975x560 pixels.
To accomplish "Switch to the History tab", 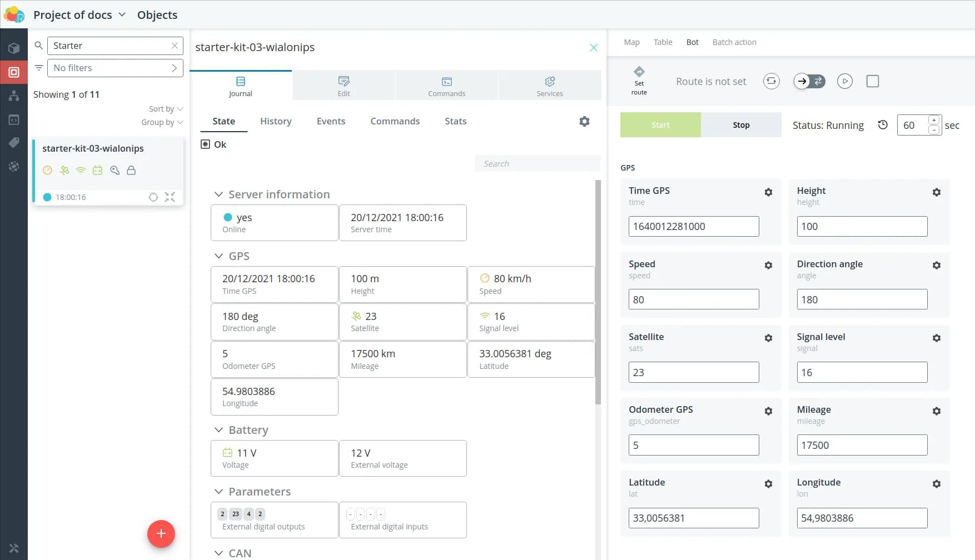I will coord(276,121).
